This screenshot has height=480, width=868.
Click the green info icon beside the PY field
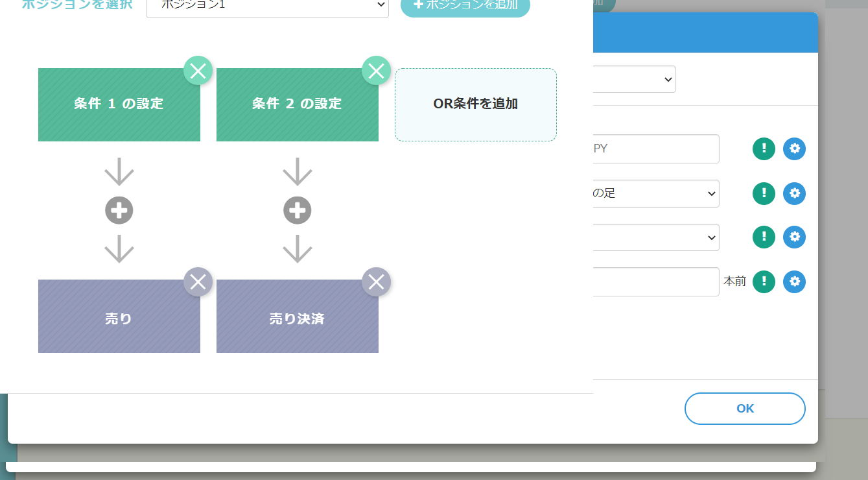(x=764, y=149)
